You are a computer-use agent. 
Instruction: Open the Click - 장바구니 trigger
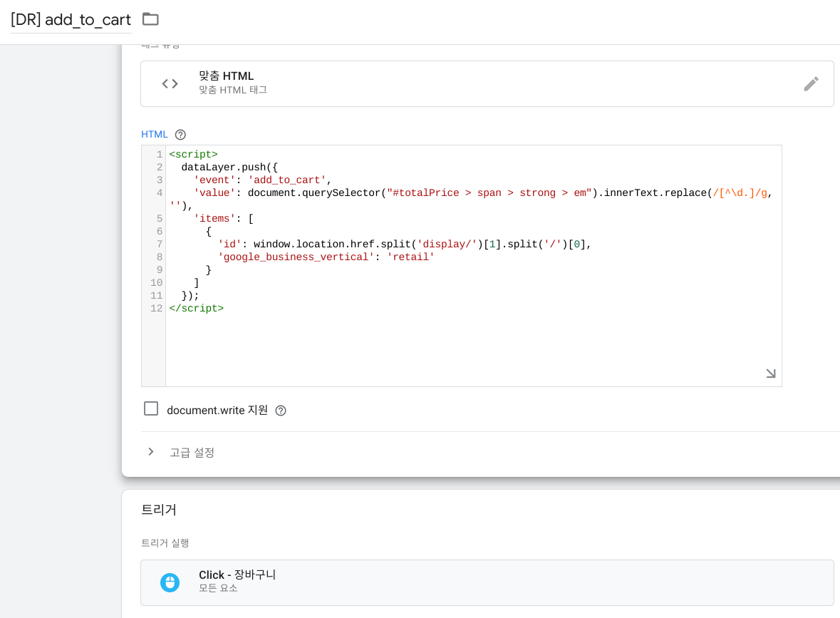487,582
